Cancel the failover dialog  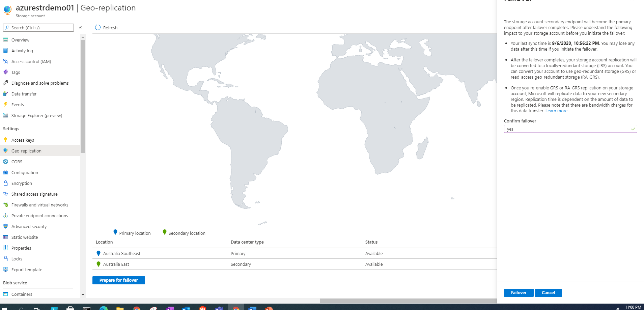(548, 292)
